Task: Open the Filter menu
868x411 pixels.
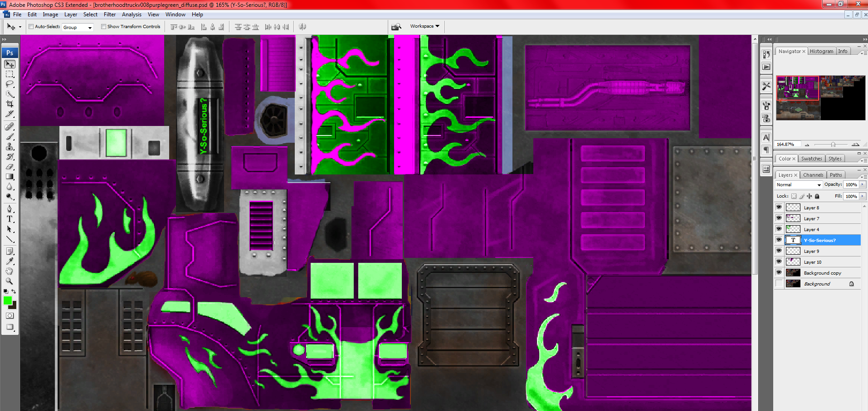Action: 110,15
